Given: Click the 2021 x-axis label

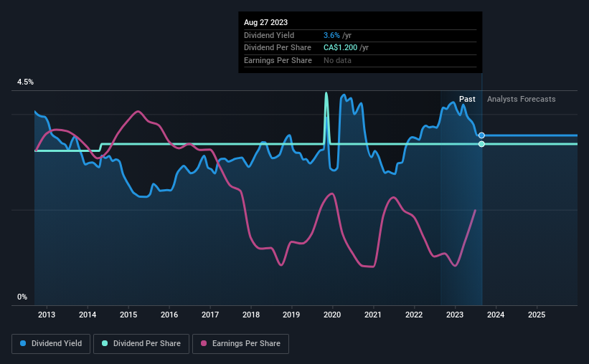Looking at the screenshot, I should point(373,315).
